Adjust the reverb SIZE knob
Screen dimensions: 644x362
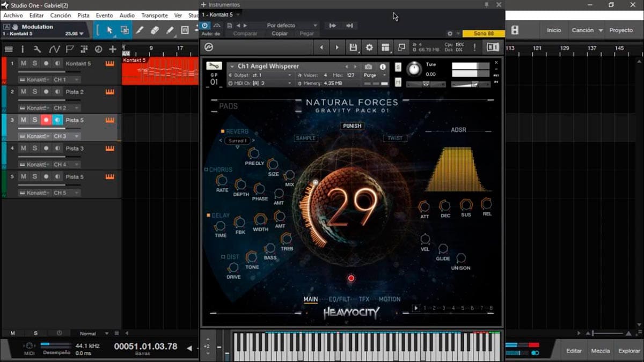point(273,164)
